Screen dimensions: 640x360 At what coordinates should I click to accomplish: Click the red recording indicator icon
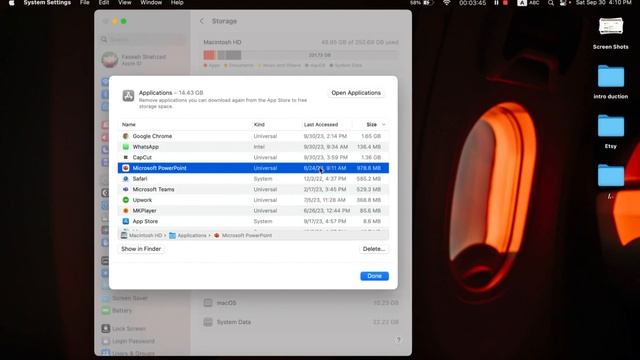pyautogui.click(x=505, y=3)
